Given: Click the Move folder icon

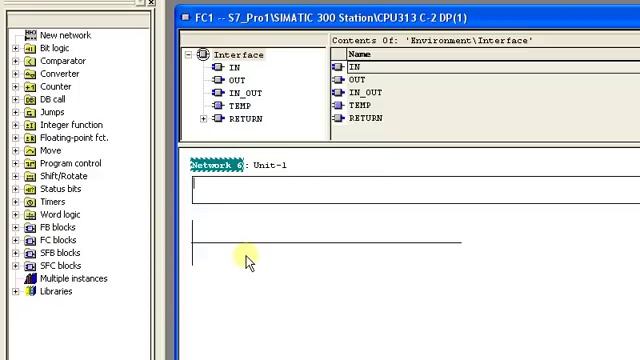Looking at the screenshot, I should 30,151.
